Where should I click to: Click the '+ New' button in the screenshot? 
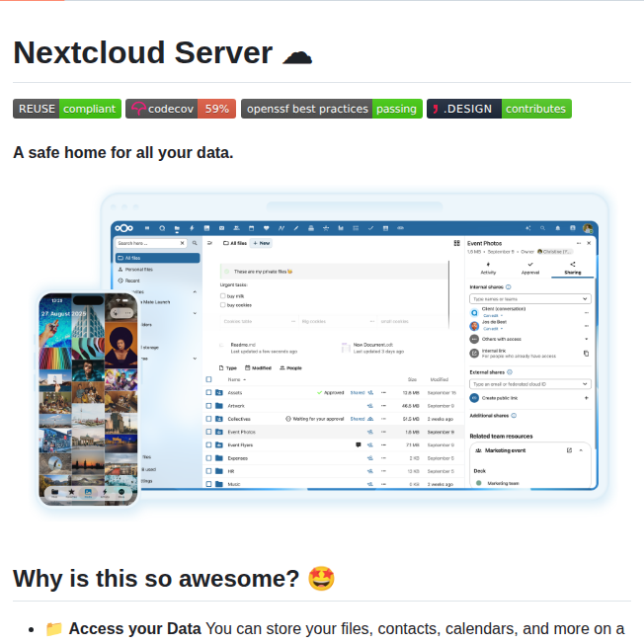coord(262,243)
